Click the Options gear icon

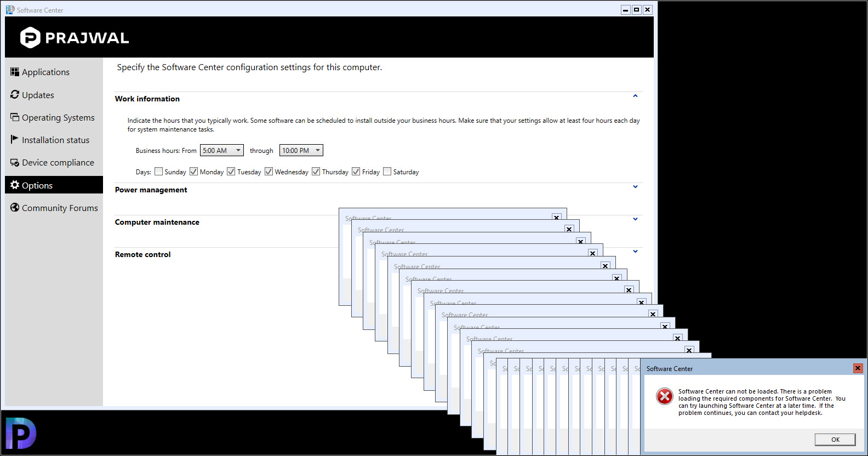click(15, 185)
